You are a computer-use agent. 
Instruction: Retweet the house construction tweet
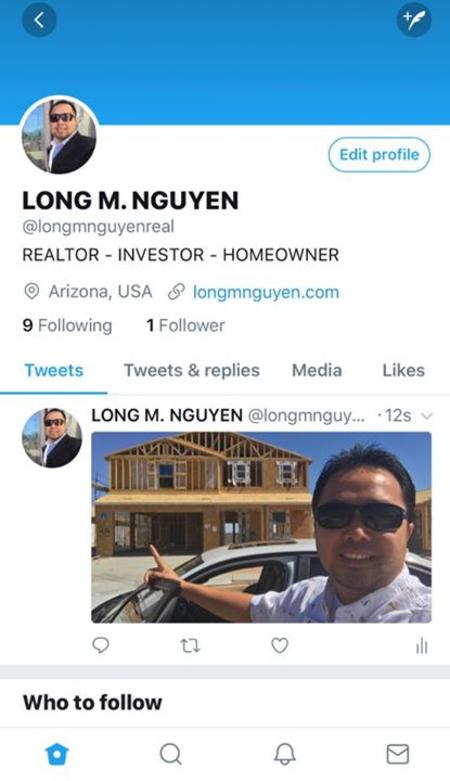tap(190, 646)
